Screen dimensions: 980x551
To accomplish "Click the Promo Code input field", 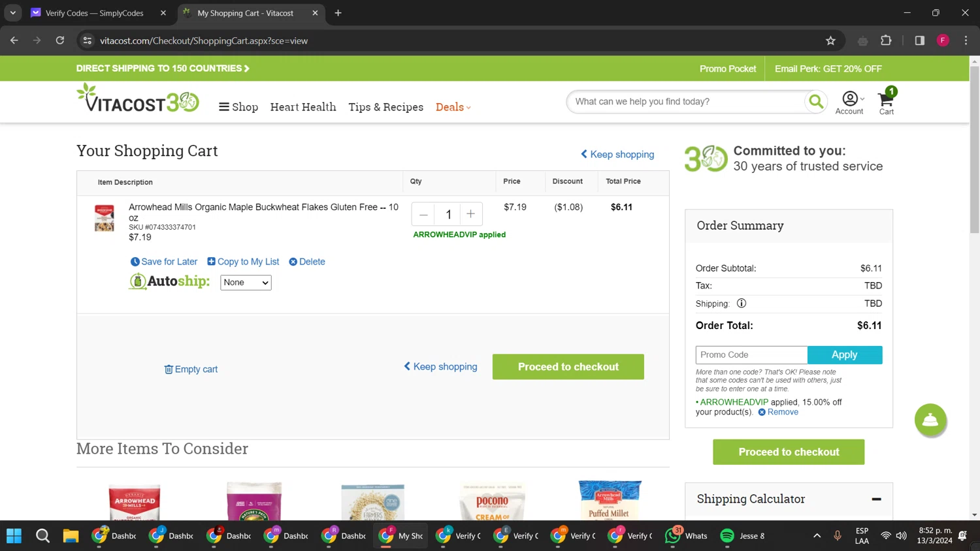I will [x=751, y=354].
